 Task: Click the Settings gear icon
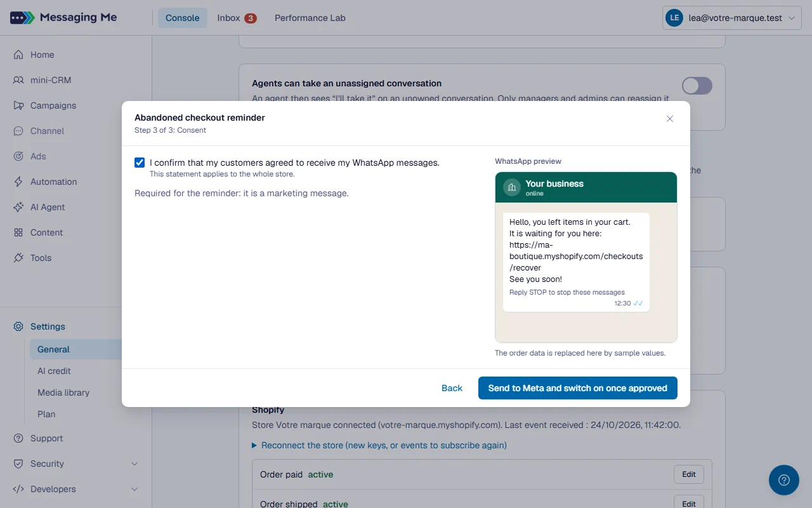[18, 326]
